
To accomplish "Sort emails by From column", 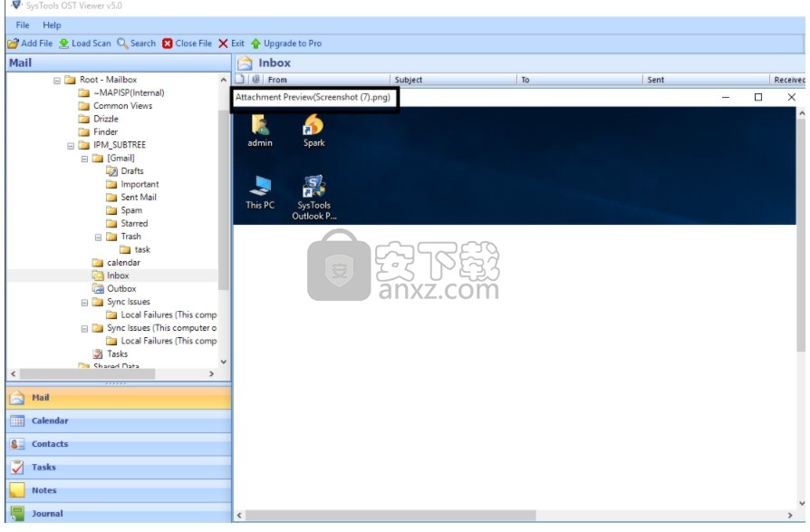I will (326, 80).
